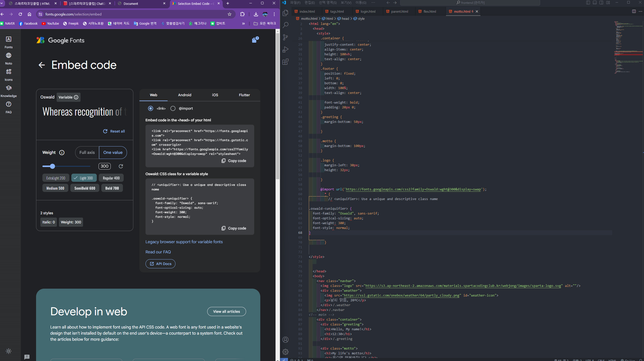Image resolution: width=644 pixels, height=361 pixels.
Task: Open Knowledge section in Google Fonts sidebar
Action: coord(9,91)
